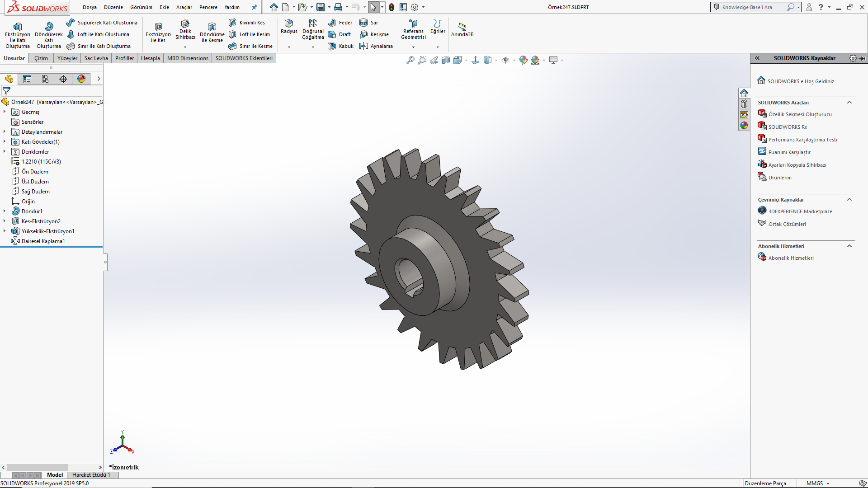This screenshot has width=868, height=488.
Task: Select the Kabuk shell feature icon
Action: [x=332, y=46]
